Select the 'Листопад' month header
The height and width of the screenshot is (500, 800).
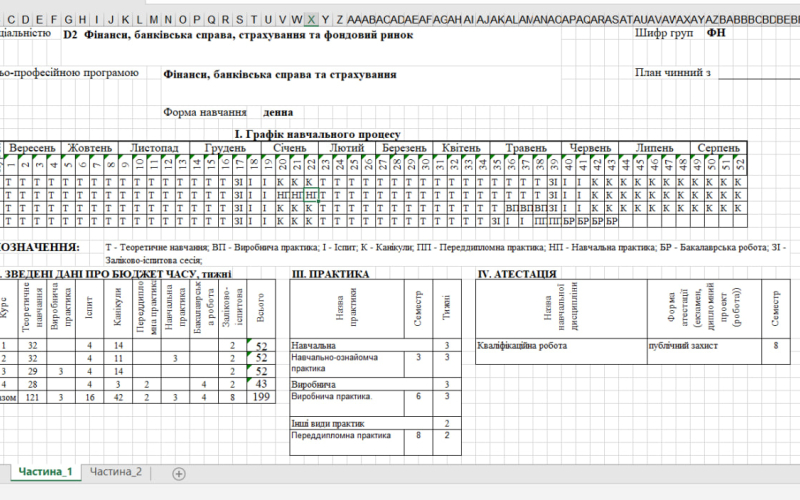point(154,148)
